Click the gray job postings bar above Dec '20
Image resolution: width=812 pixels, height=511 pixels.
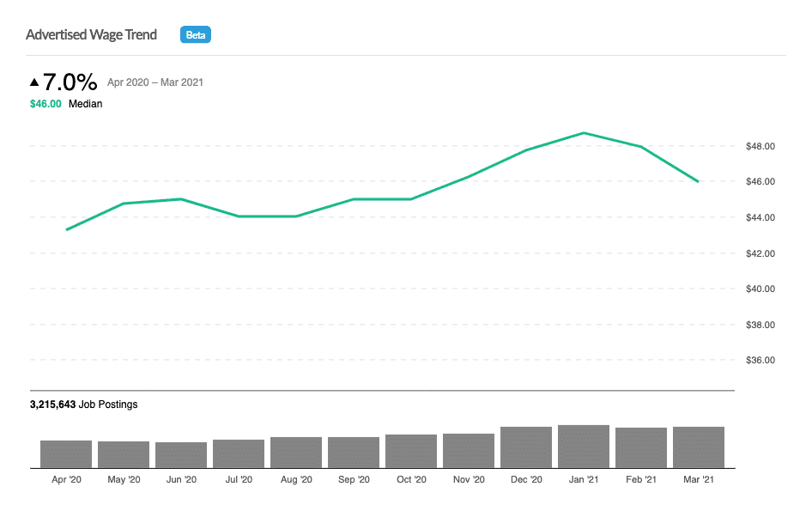coord(526,447)
